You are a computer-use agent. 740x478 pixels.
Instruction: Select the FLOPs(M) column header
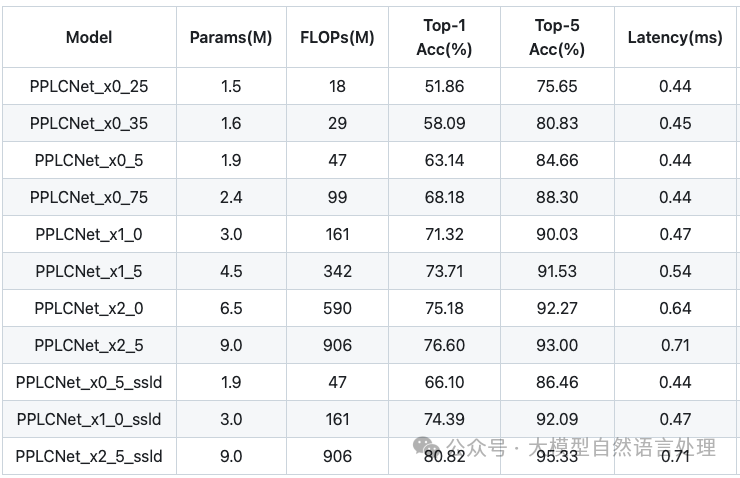[x=337, y=37]
